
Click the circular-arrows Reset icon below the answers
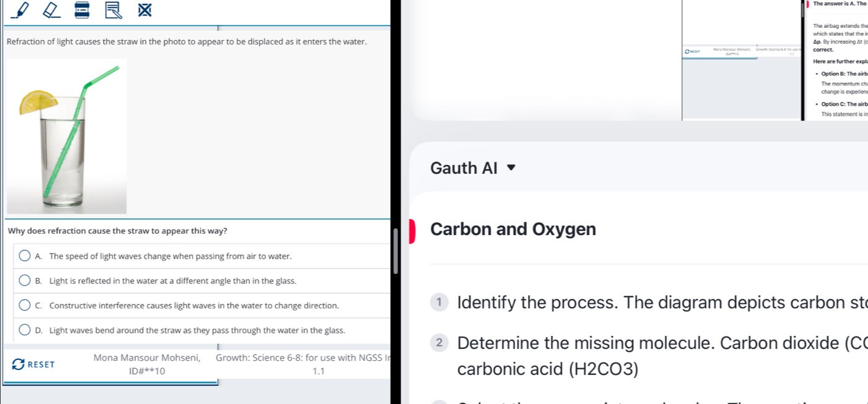18,364
